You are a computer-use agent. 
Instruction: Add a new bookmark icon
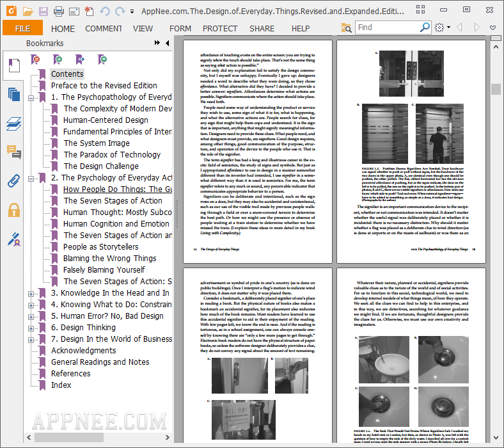58,60
